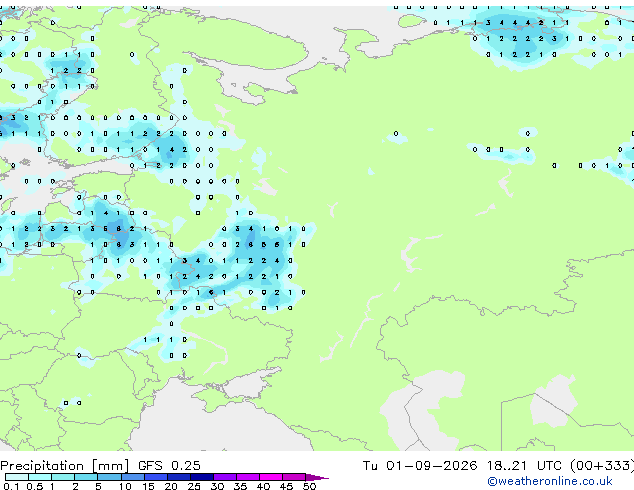Click the 0.1–0.5 mm legend color box
634x490 pixels.
point(17,477)
